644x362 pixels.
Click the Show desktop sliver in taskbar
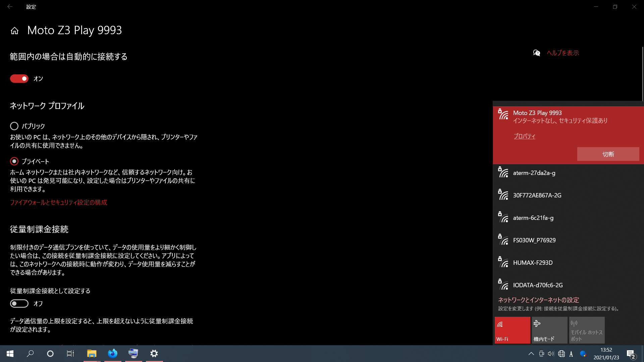tap(643, 354)
